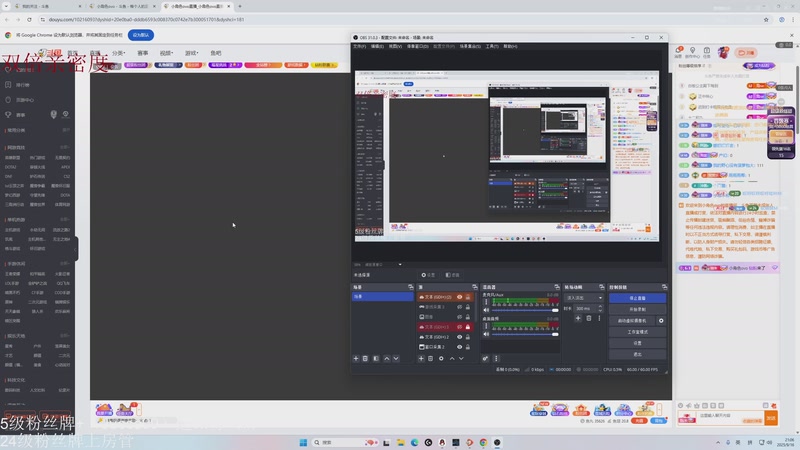Move scene down with Scenes panel arrow

point(396,359)
